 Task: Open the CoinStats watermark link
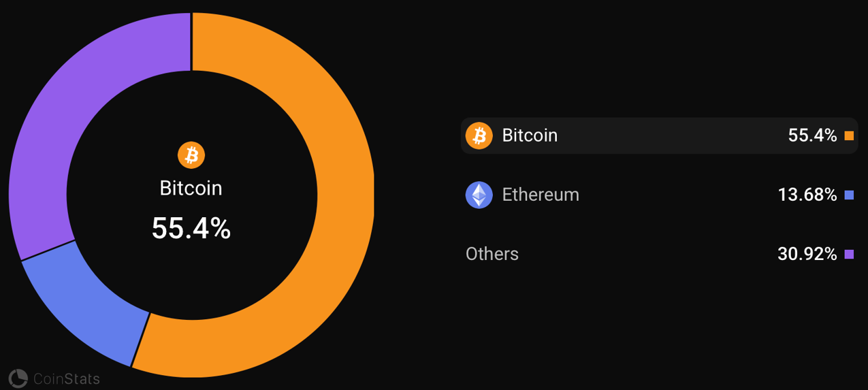point(66,379)
